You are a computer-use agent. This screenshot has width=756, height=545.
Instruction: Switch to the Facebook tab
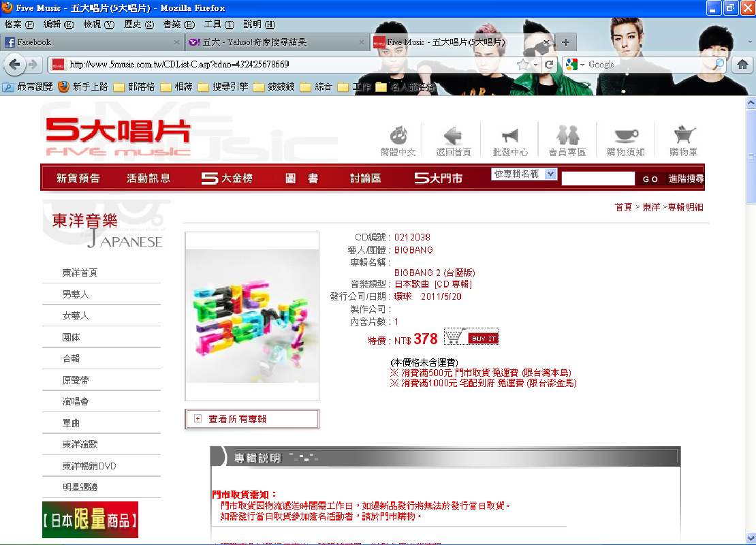coord(92,42)
